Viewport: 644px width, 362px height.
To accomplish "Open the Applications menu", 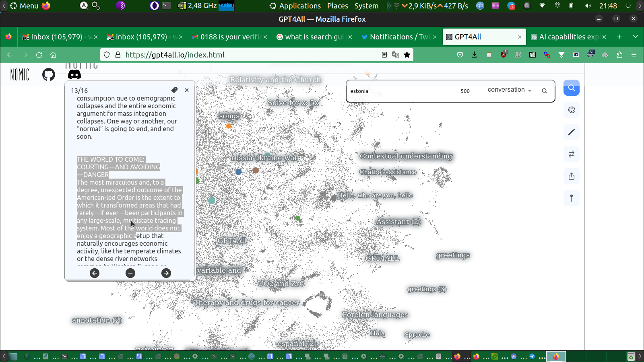I will click(x=295, y=6).
